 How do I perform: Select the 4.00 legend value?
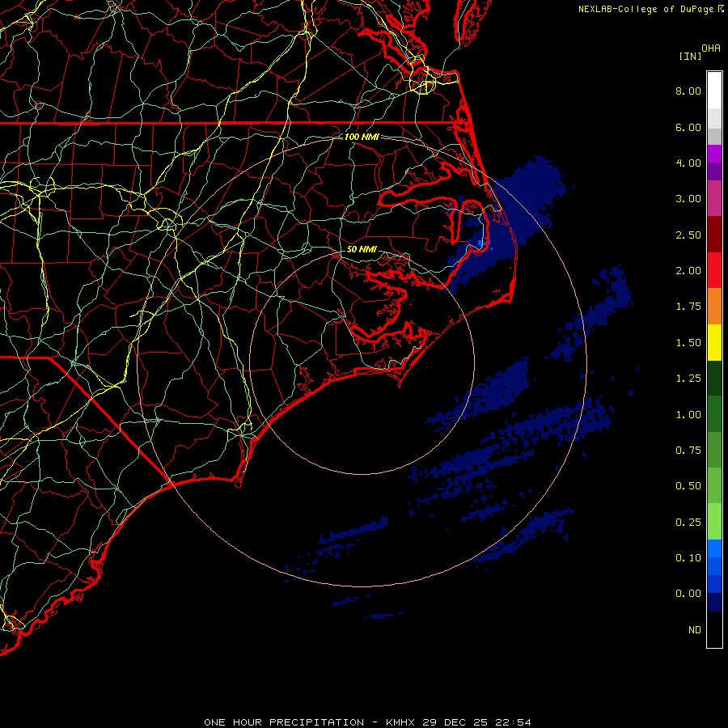pos(688,163)
